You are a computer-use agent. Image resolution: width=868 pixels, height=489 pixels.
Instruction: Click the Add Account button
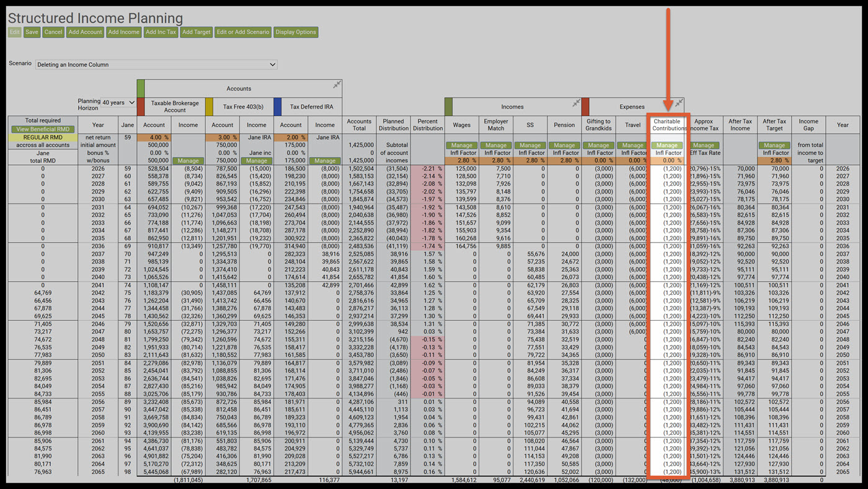(x=85, y=32)
